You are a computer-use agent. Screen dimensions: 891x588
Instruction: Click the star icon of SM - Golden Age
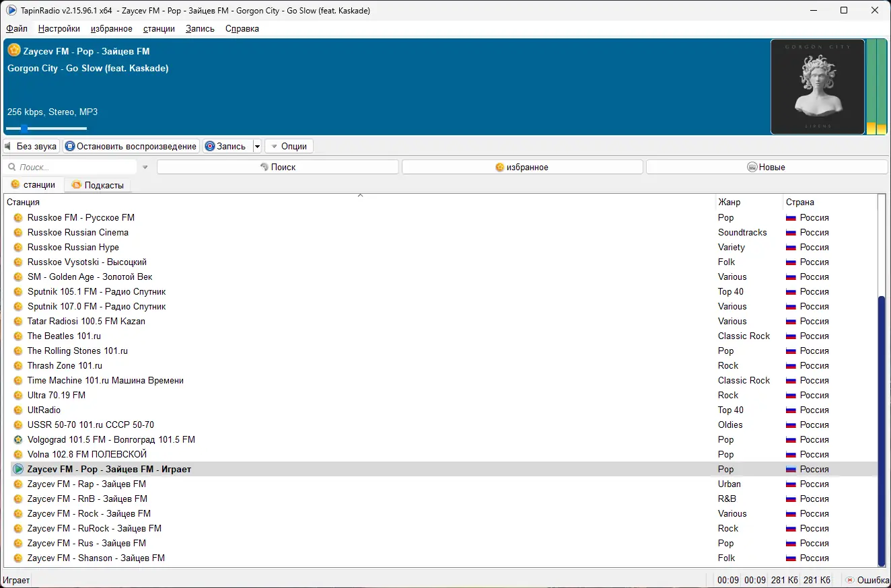[18, 277]
